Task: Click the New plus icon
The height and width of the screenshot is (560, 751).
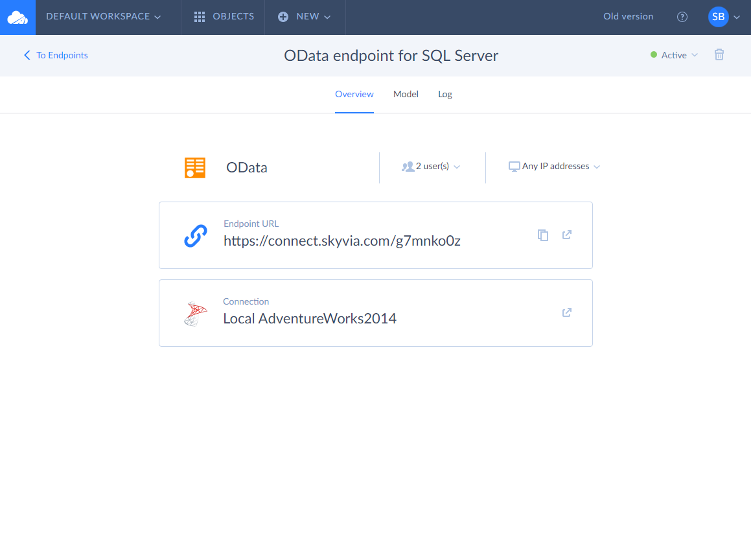Action: (x=283, y=17)
